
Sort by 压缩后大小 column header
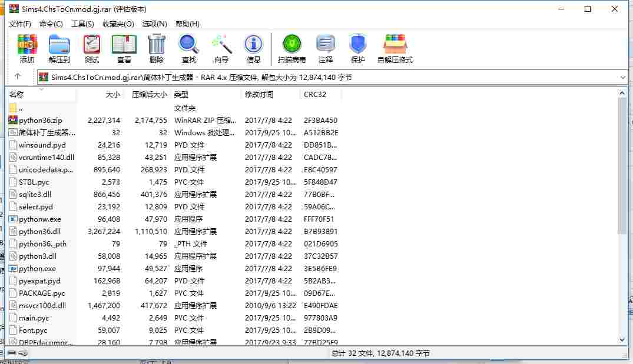(x=147, y=94)
